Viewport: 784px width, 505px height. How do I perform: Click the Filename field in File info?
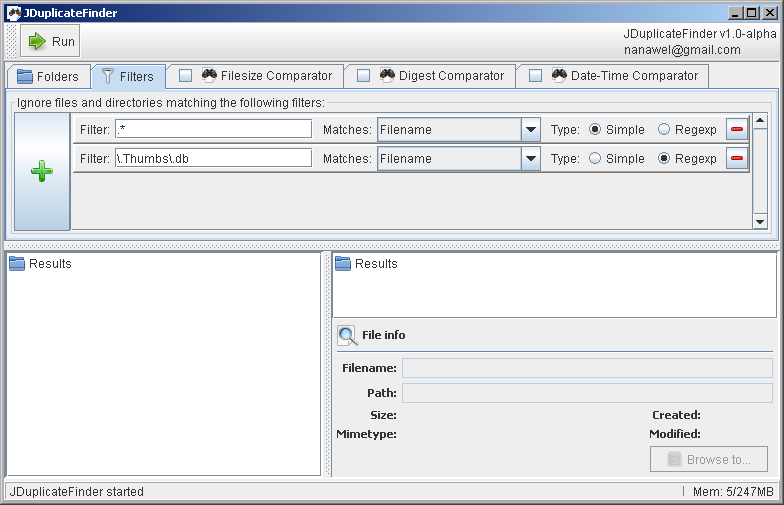pyautogui.click(x=588, y=368)
